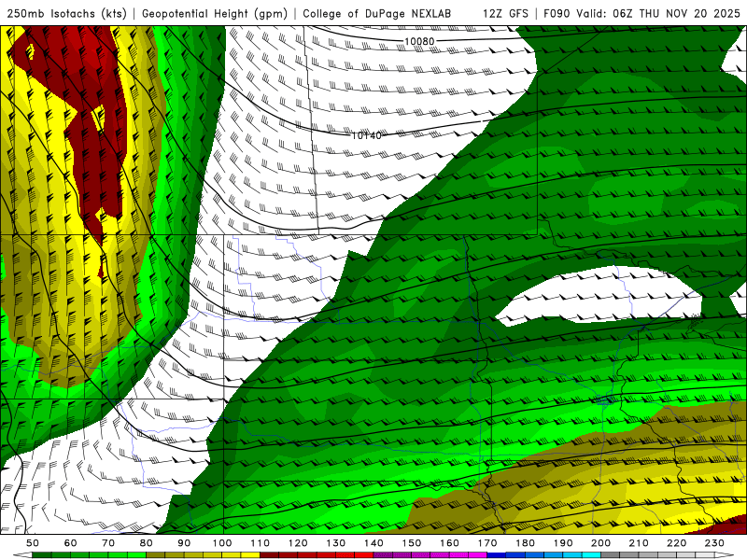
Task: Click the 180 value on the color scale
Action: point(525,543)
